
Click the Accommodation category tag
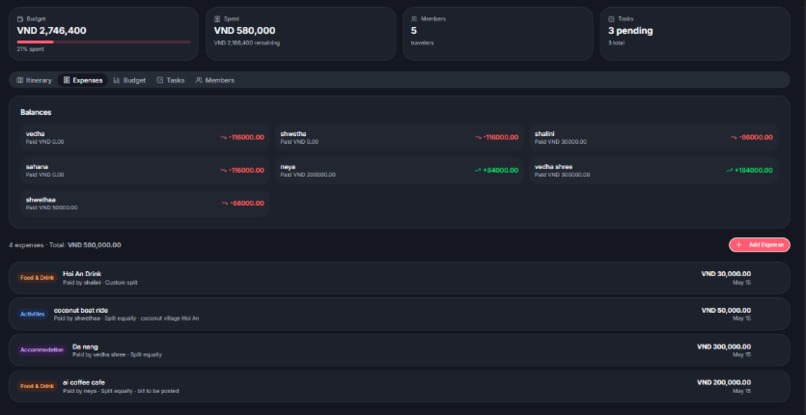42,350
